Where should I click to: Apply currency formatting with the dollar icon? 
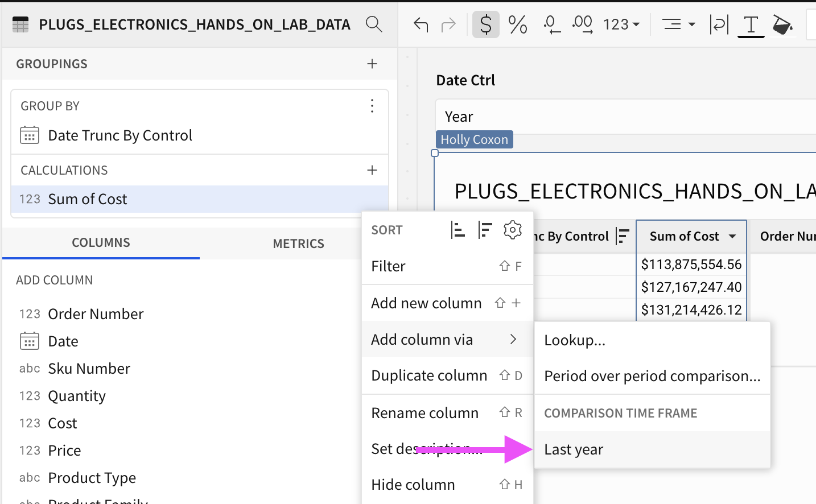(485, 24)
